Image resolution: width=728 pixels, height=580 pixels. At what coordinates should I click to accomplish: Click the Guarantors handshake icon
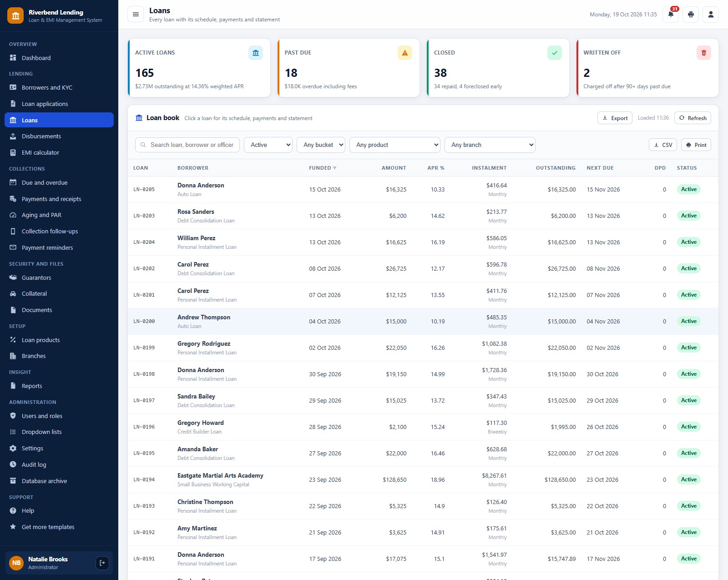pos(13,277)
